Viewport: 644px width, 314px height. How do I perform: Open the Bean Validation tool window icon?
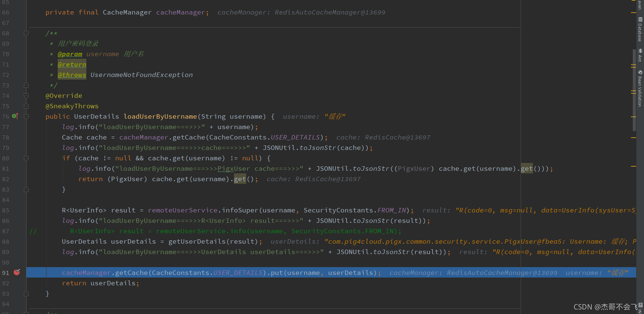point(640,72)
